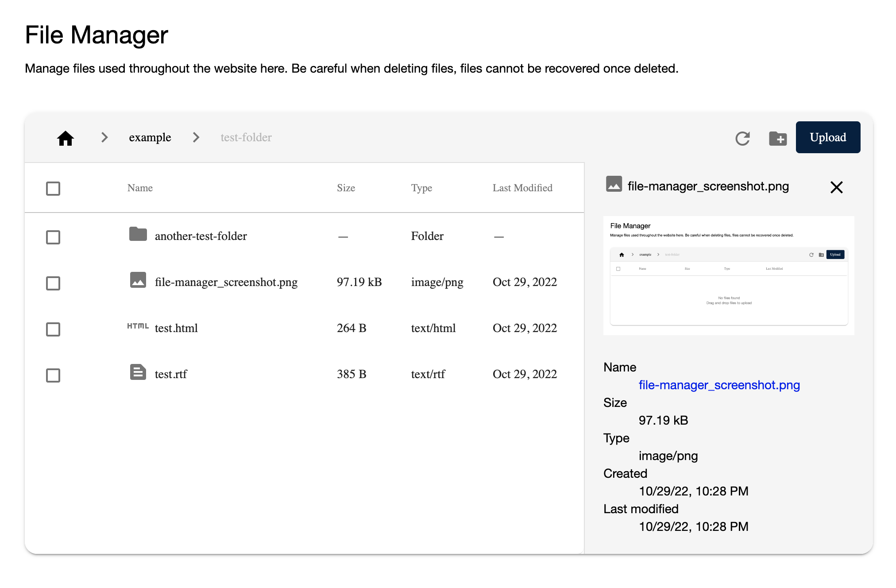
Task: Click the Created date value in details
Action: 694,491
